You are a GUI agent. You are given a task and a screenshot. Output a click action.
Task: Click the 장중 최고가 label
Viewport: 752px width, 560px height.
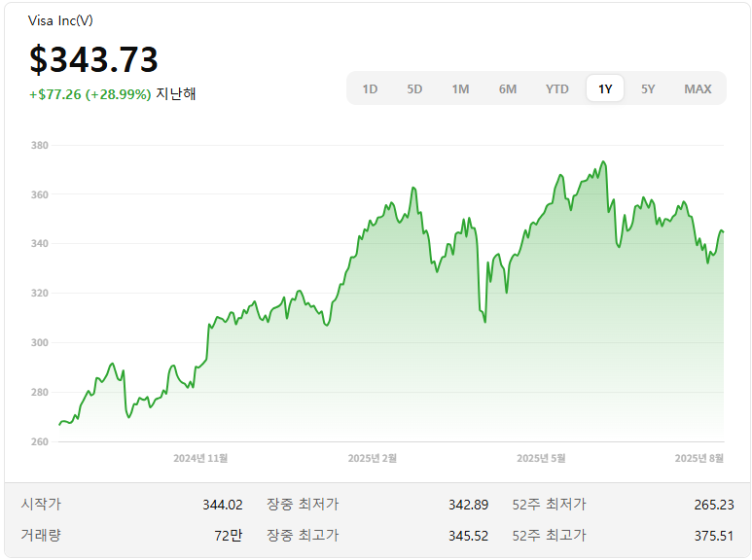click(303, 535)
